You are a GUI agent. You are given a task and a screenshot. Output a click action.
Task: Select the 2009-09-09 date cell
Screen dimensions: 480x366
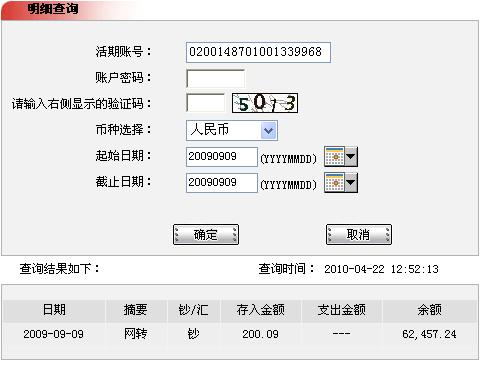pyautogui.click(x=53, y=334)
